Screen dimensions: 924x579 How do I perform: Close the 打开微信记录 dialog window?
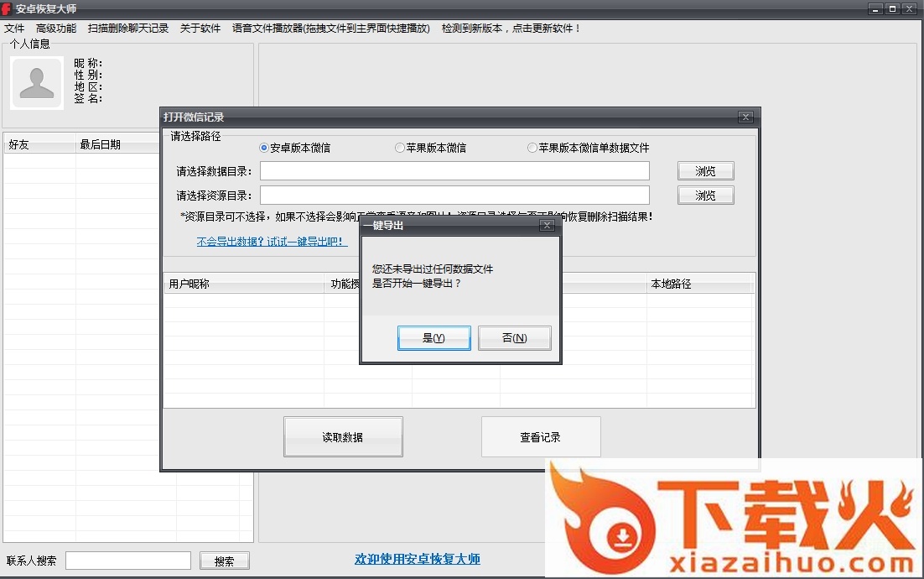pos(745,117)
